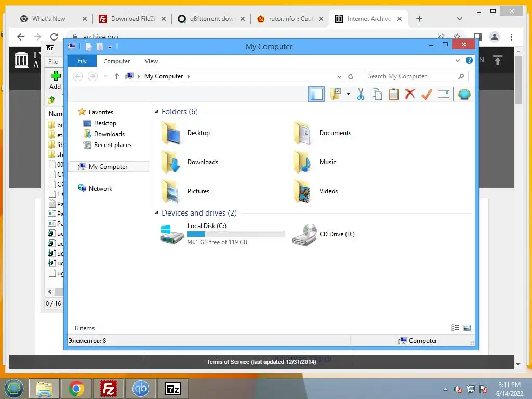
Task: Close the Internet Archive Chrome tab
Action: [400, 19]
